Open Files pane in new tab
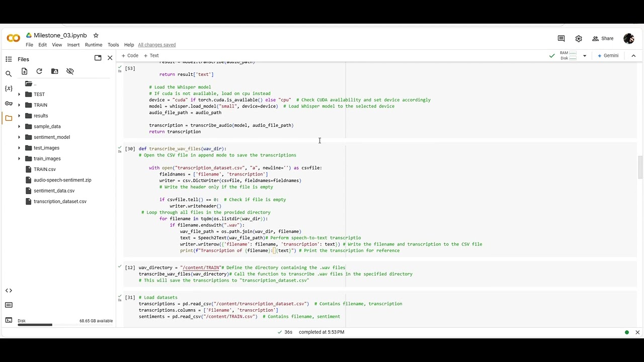 click(98, 58)
